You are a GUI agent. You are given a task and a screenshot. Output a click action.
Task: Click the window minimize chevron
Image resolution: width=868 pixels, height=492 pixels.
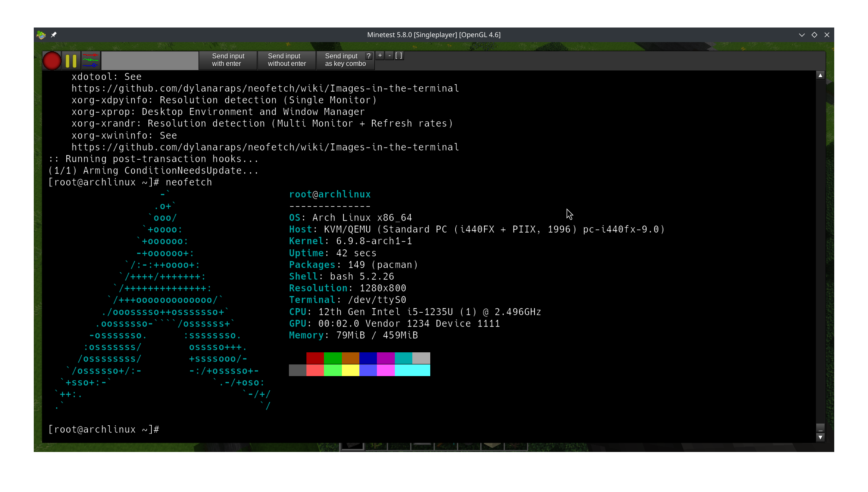pos(802,35)
